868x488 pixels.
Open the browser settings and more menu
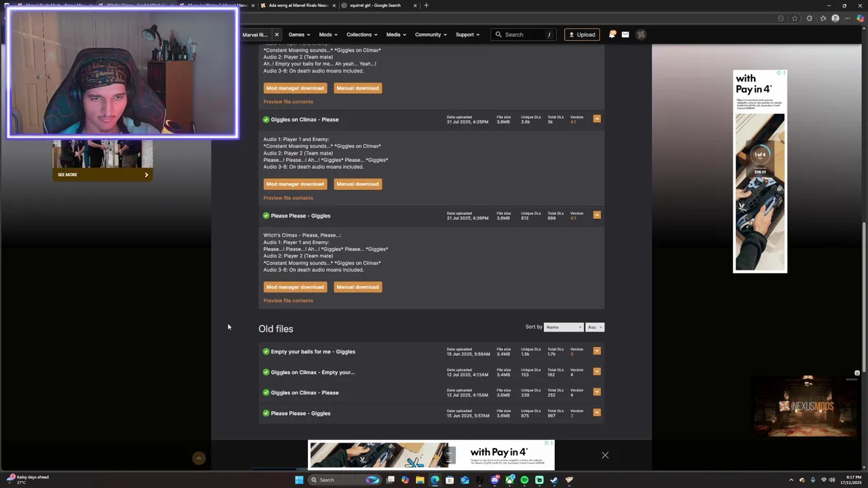[848, 18]
